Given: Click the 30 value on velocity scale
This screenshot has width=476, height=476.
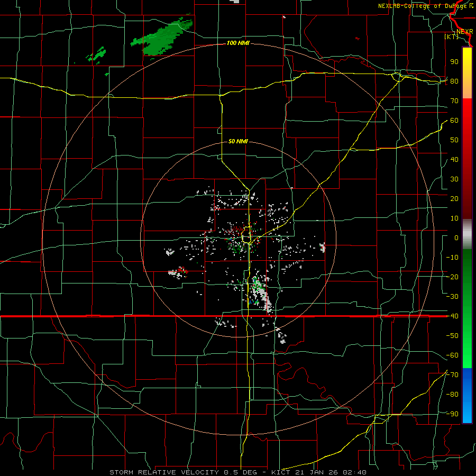Looking at the screenshot, I should click(454, 179).
